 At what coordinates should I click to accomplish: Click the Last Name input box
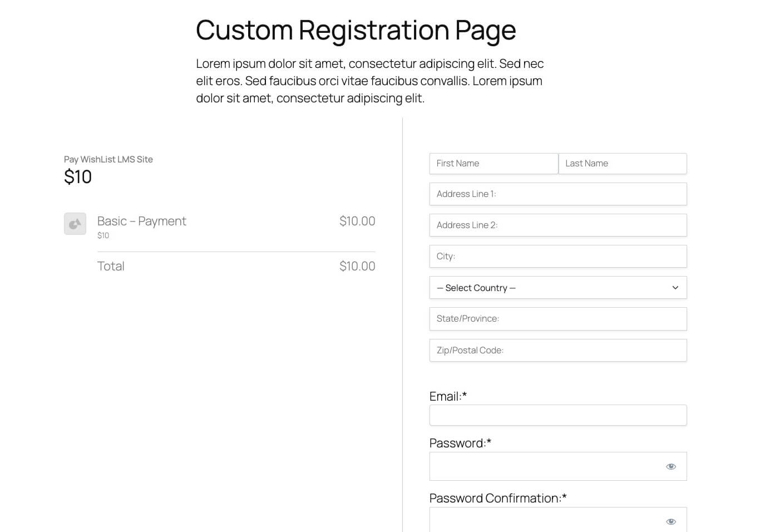623,163
